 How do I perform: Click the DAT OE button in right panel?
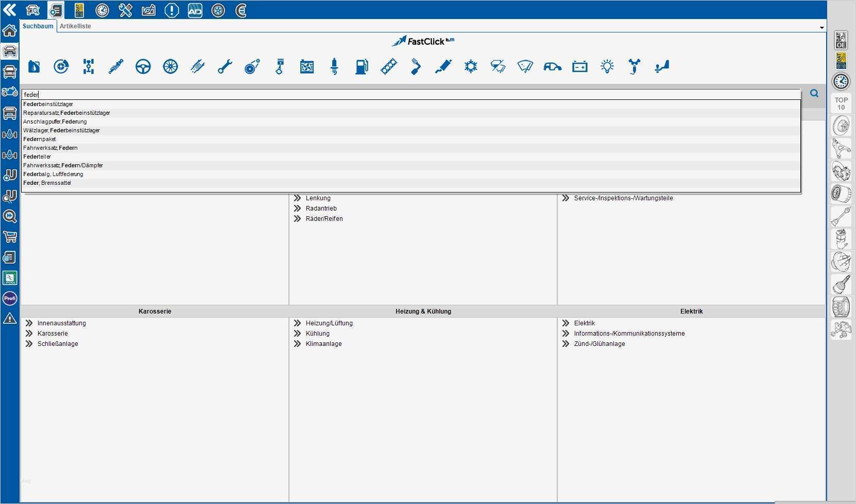click(841, 40)
